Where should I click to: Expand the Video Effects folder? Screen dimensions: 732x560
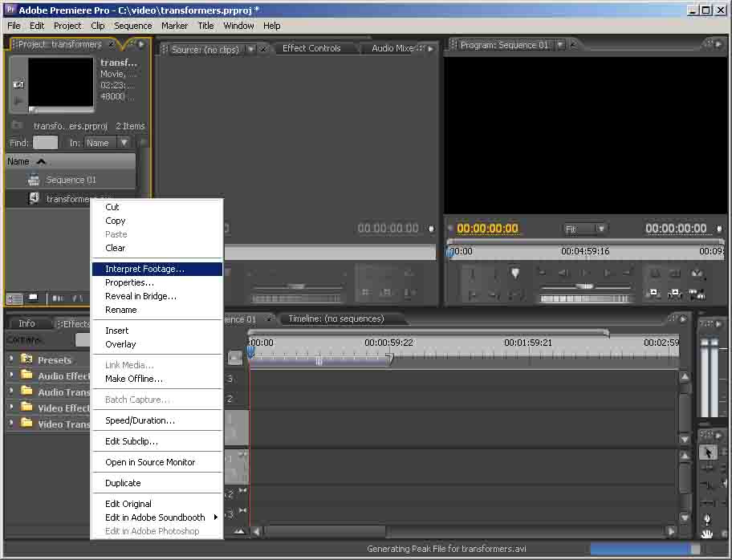tap(11, 407)
